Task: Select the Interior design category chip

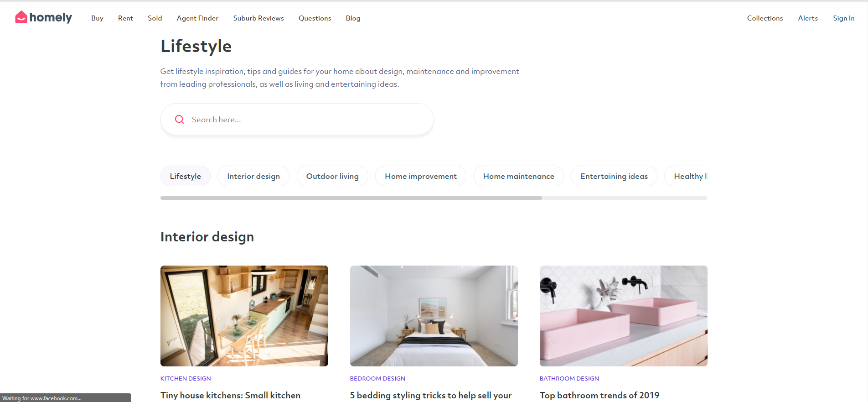Action: click(253, 176)
